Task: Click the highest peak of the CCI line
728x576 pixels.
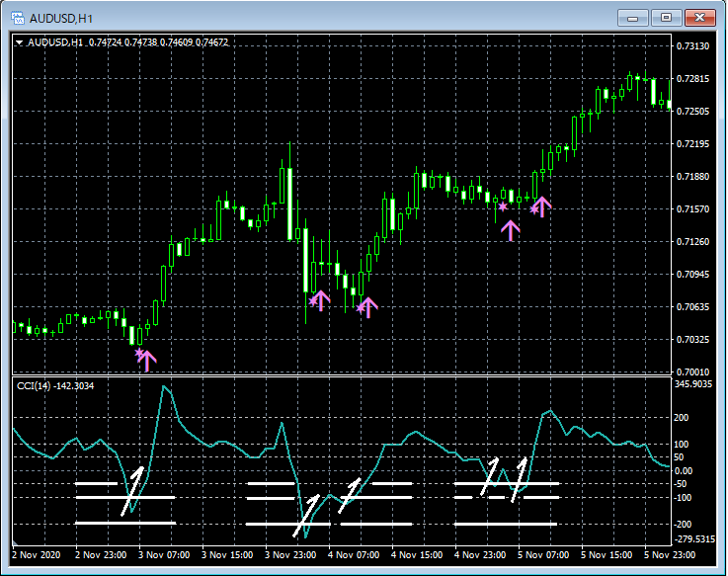Action: pyautogui.click(x=164, y=386)
